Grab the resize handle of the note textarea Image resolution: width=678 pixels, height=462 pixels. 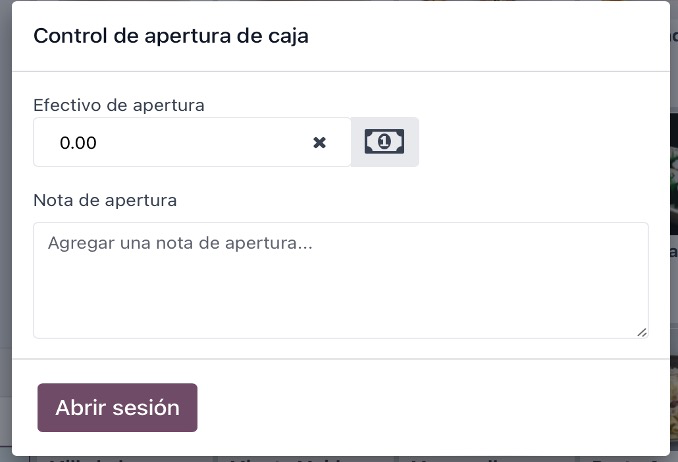642,332
